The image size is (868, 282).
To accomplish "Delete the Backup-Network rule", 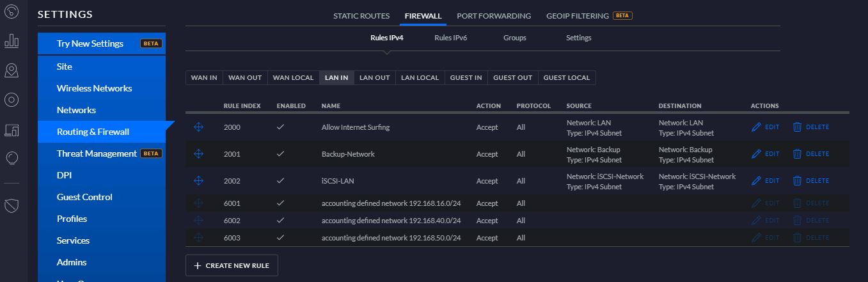I will point(810,154).
